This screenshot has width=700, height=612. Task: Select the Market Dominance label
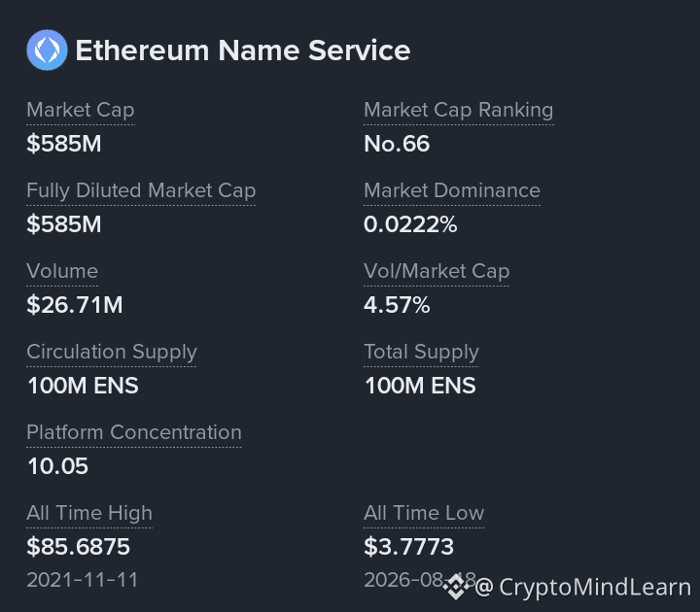(452, 190)
